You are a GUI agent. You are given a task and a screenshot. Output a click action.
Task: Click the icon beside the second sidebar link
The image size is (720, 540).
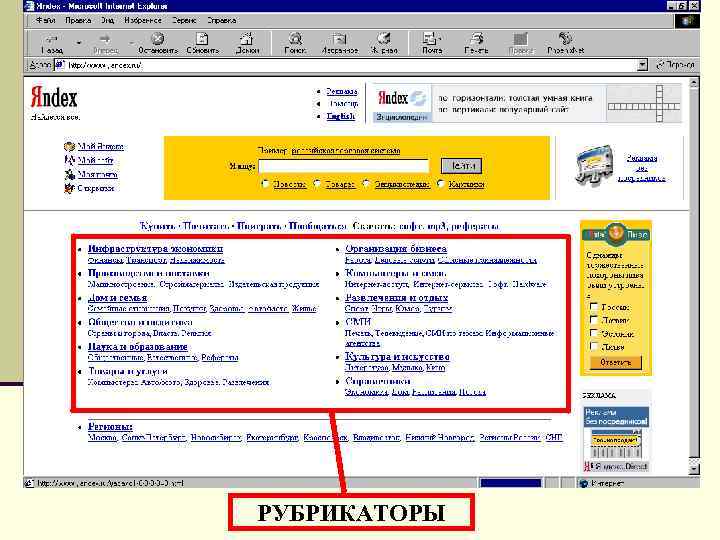coord(69,160)
